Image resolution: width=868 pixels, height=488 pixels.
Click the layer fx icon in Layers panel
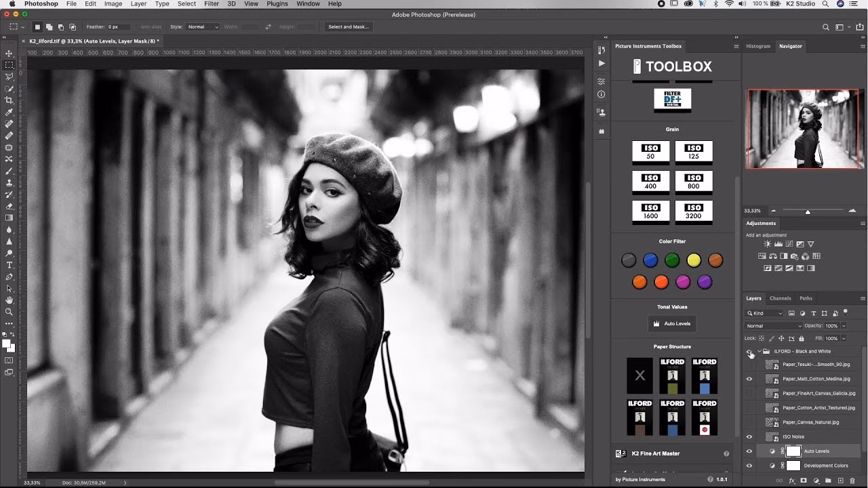click(792, 481)
